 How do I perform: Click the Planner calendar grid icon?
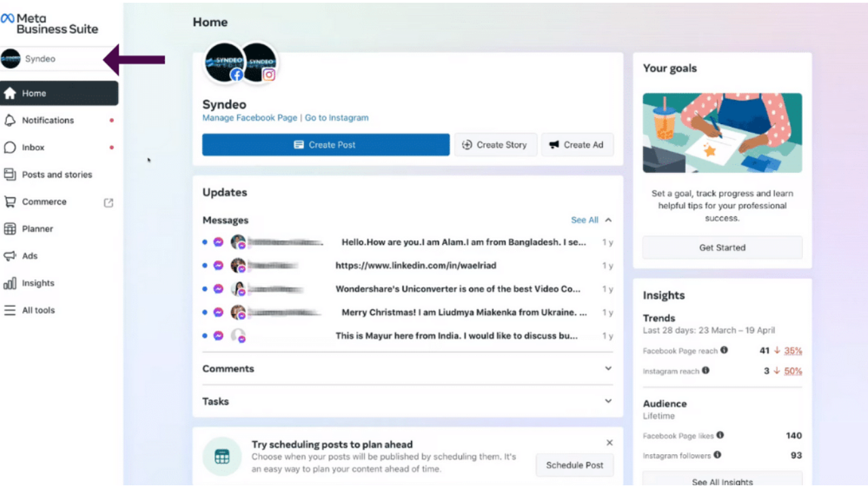coord(10,228)
